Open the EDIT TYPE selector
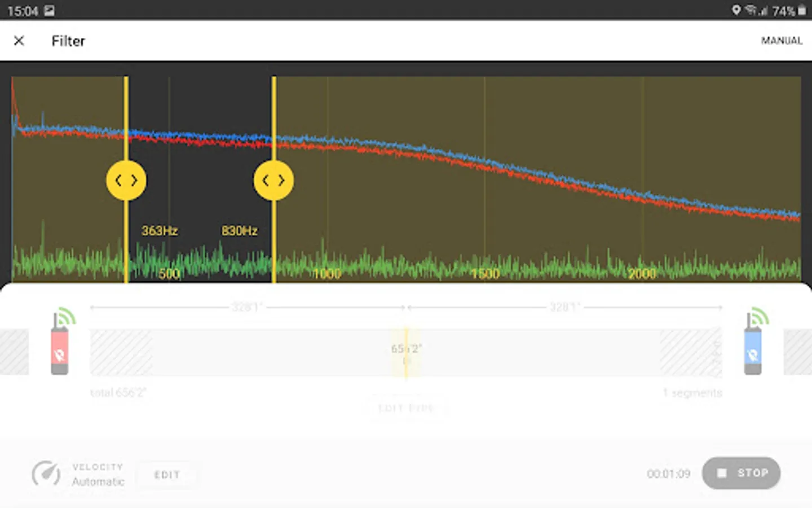This screenshot has height=508, width=812. coord(405,408)
